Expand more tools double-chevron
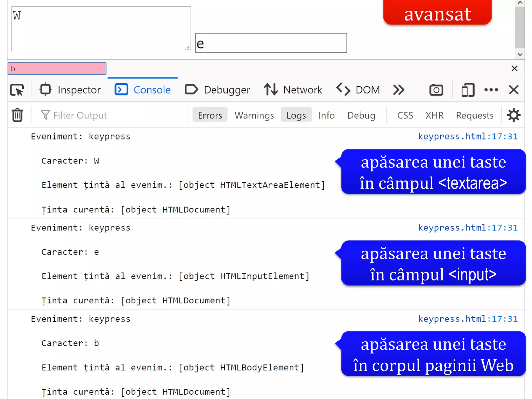The width and height of the screenshot is (532, 399). [398, 90]
